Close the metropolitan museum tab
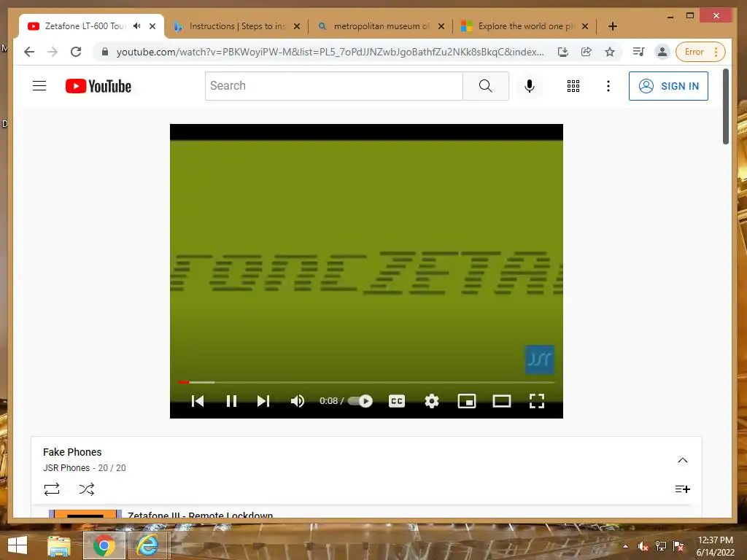The image size is (747, 560). (x=441, y=26)
